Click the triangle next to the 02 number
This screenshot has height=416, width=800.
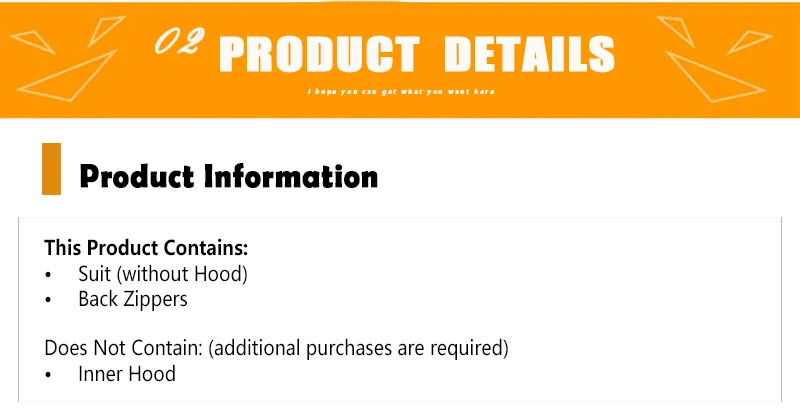tap(106, 31)
